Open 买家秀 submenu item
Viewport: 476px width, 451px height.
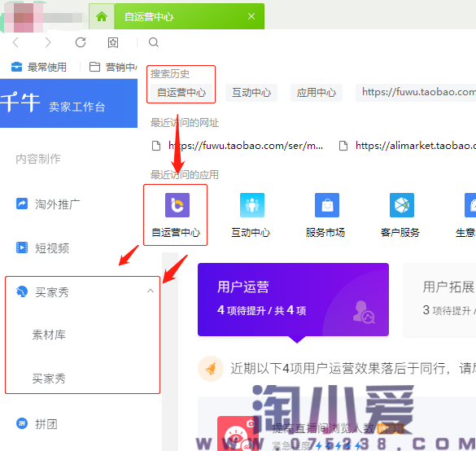[49, 379]
